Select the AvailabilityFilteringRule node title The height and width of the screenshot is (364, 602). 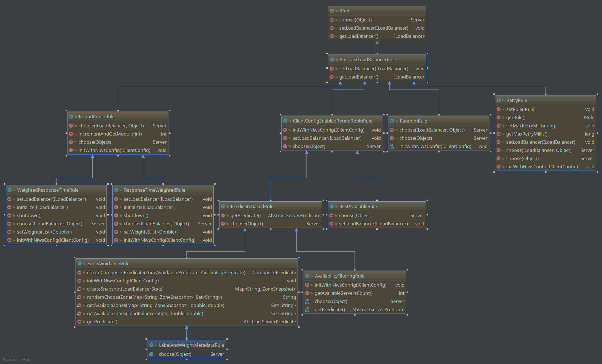coord(340,276)
